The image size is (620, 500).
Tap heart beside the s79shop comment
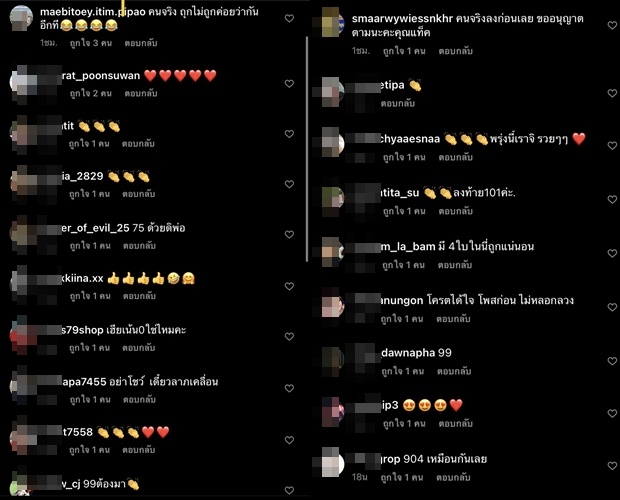289,336
